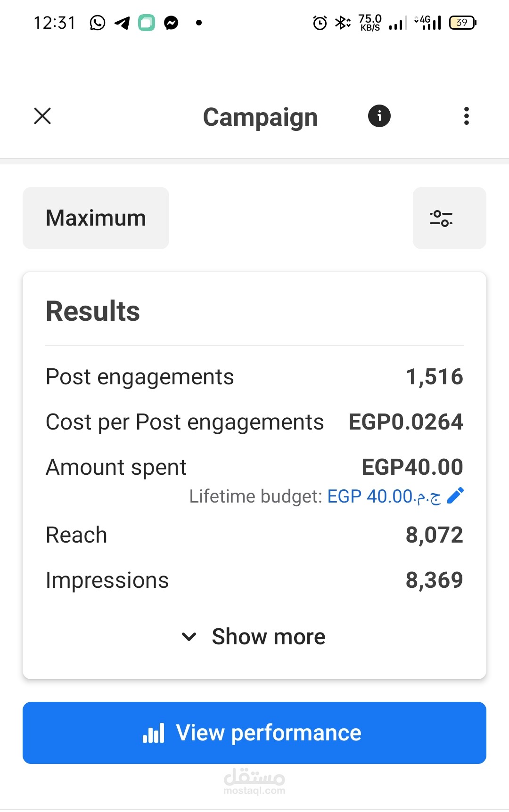The image size is (509, 812).
Task: Tap the bar chart icon on View performance
Action: point(154,733)
